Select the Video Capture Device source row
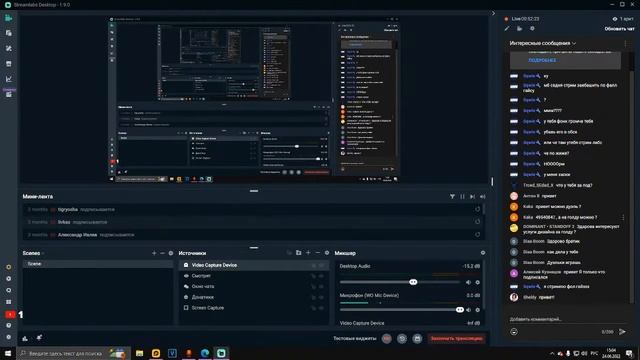640x360 pixels. point(254,265)
